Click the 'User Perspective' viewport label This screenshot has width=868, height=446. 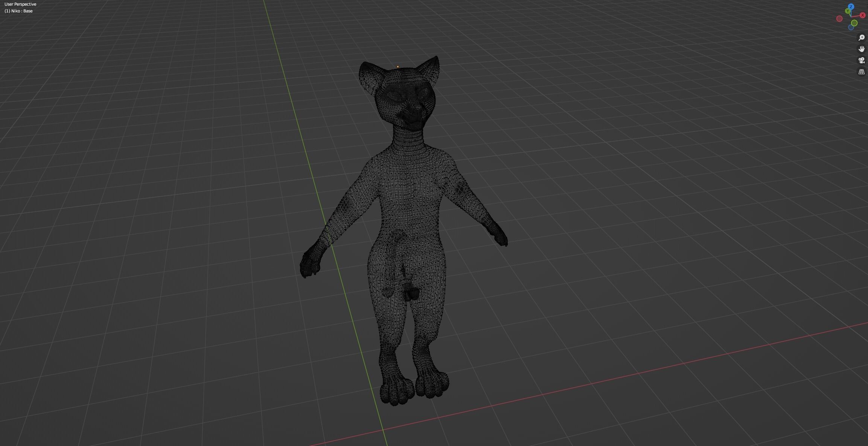pos(20,4)
